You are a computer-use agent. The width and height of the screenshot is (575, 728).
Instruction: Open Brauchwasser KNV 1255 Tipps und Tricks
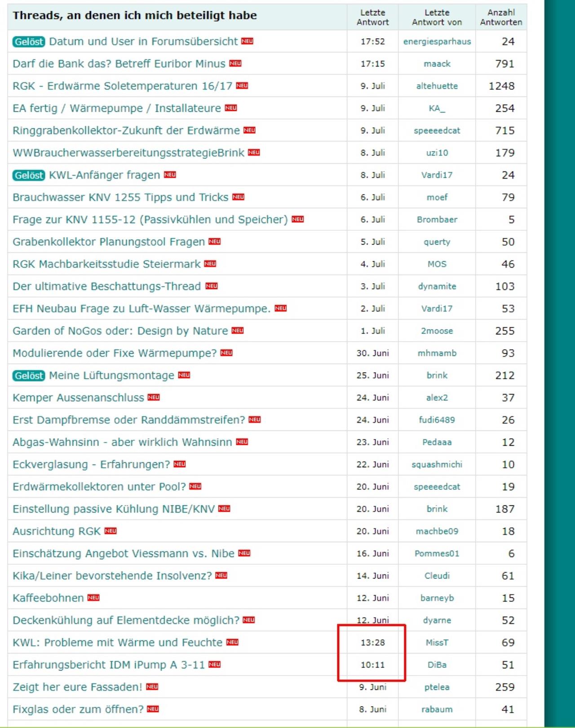120,197
